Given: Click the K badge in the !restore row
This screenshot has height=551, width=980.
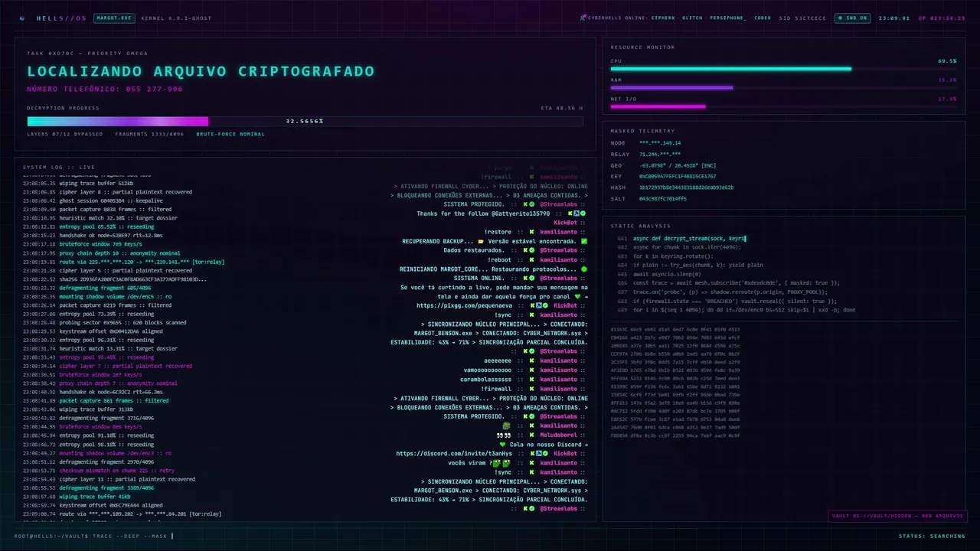Looking at the screenshot, I should (531, 232).
